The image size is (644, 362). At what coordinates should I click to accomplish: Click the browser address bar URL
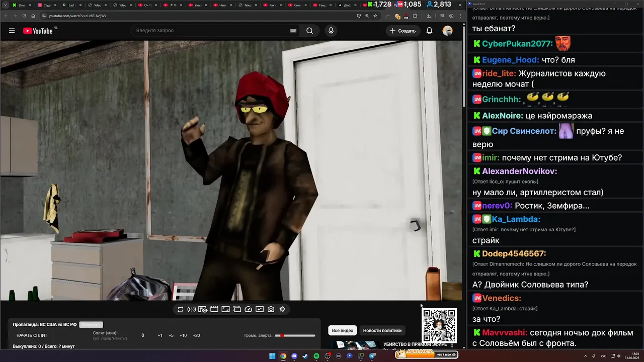coord(77,16)
